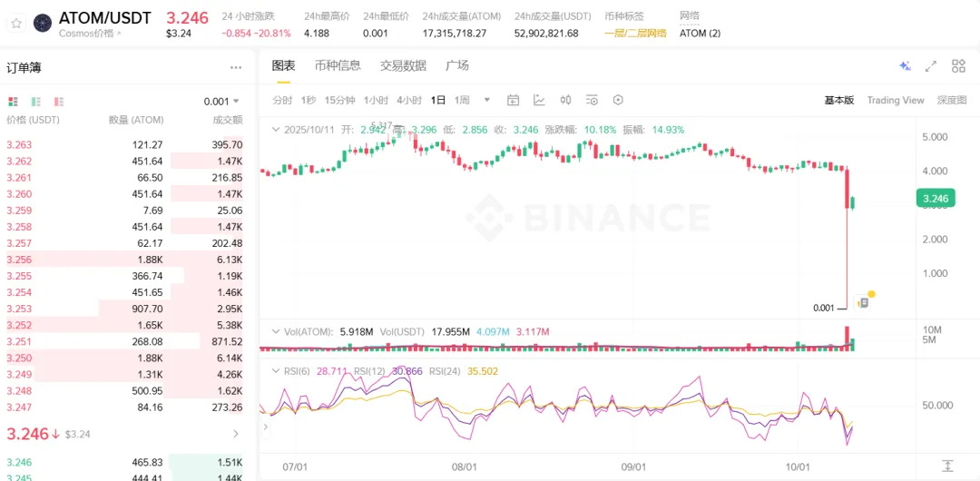Click the 24h成交量(USDT) value 52,902,821.68

546,34
